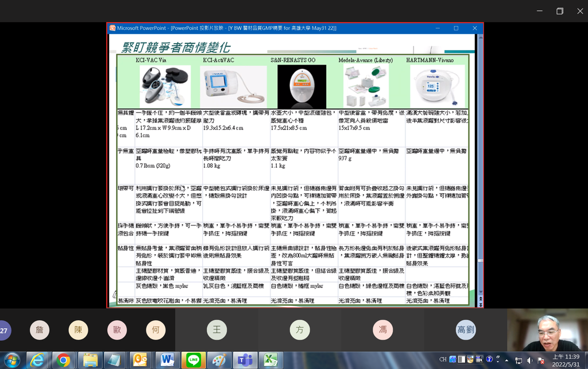The height and width of the screenshot is (369, 588).
Task: Click the column header S&N-RENASYS GO
Action: [x=293, y=60]
